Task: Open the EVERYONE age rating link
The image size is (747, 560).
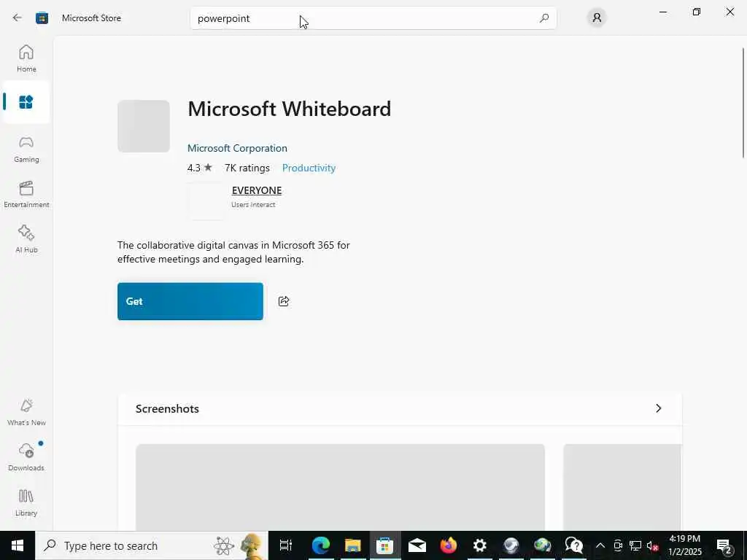Action: click(x=257, y=190)
